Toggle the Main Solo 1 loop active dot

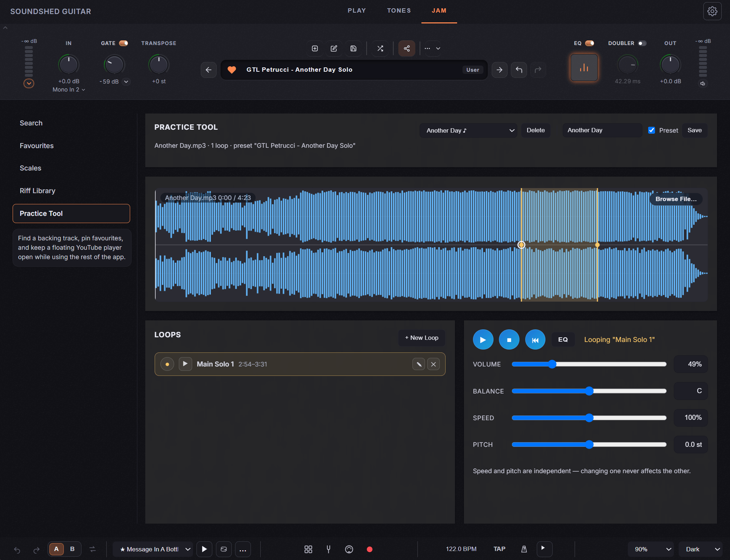(167, 364)
